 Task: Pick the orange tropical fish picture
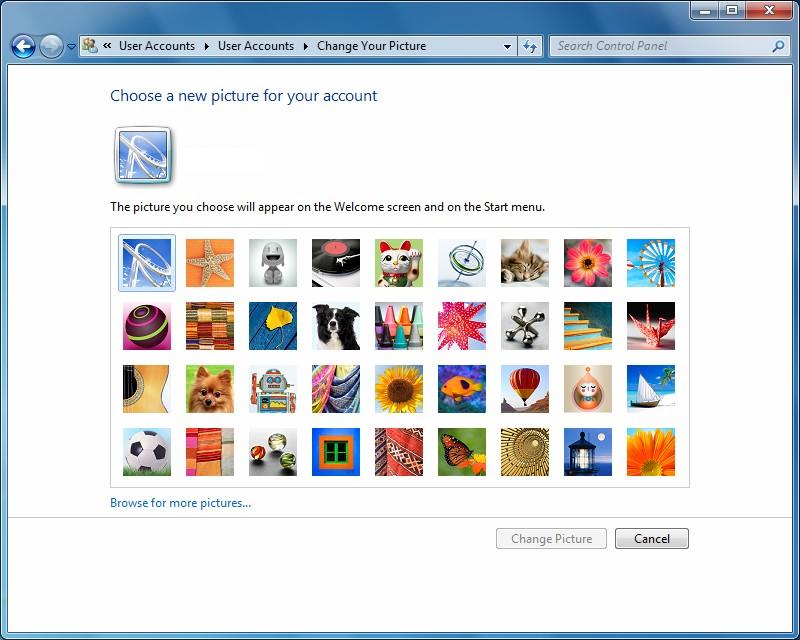point(462,389)
